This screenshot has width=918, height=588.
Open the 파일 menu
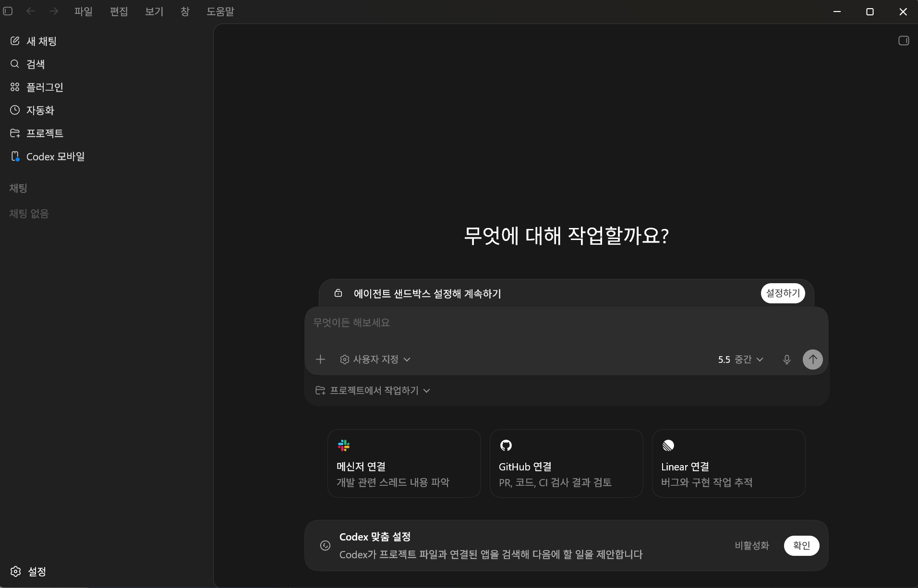click(84, 12)
